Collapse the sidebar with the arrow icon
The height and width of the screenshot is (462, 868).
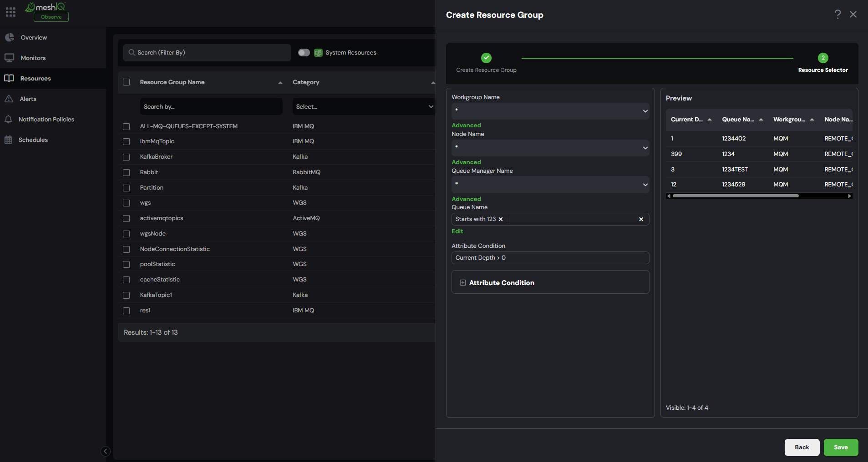coord(105,451)
